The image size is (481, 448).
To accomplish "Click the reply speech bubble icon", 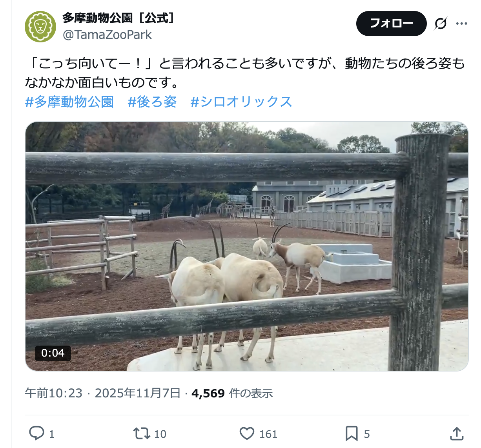I will point(37,433).
